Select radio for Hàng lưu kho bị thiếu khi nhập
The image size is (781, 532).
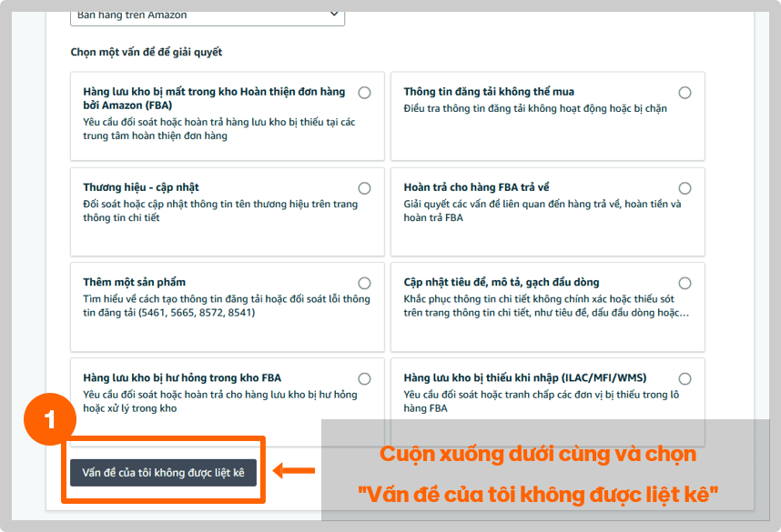685,378
